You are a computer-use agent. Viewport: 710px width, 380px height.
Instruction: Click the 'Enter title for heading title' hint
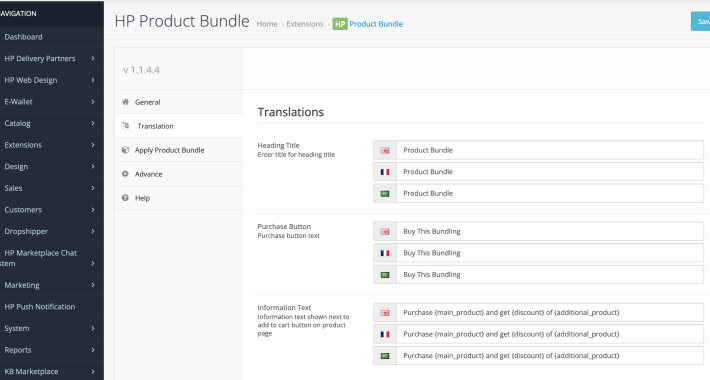296,155
